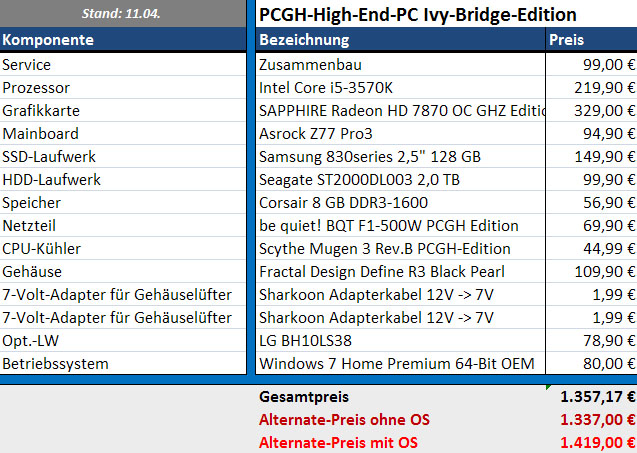Image resolution: width=637 pixels, height=453 pixels.
Task: Select the Seagate ST2000DL003 2,0 TB cell
Action: 400,179
